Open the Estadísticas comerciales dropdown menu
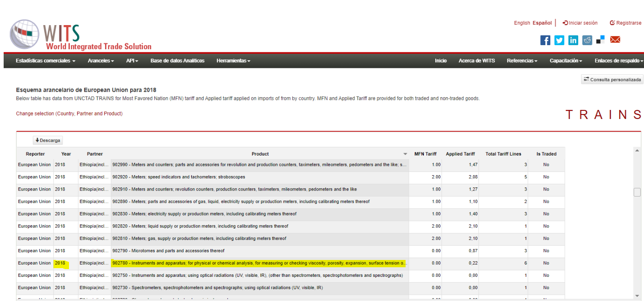644x301 pixels. pos(46,61)
